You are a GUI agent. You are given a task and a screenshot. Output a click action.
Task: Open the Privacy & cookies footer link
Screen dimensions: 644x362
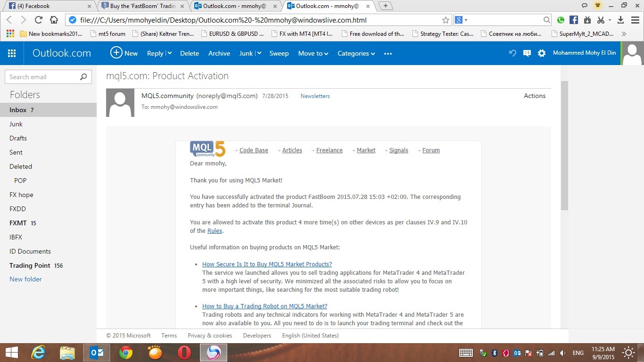click(210, 336)
